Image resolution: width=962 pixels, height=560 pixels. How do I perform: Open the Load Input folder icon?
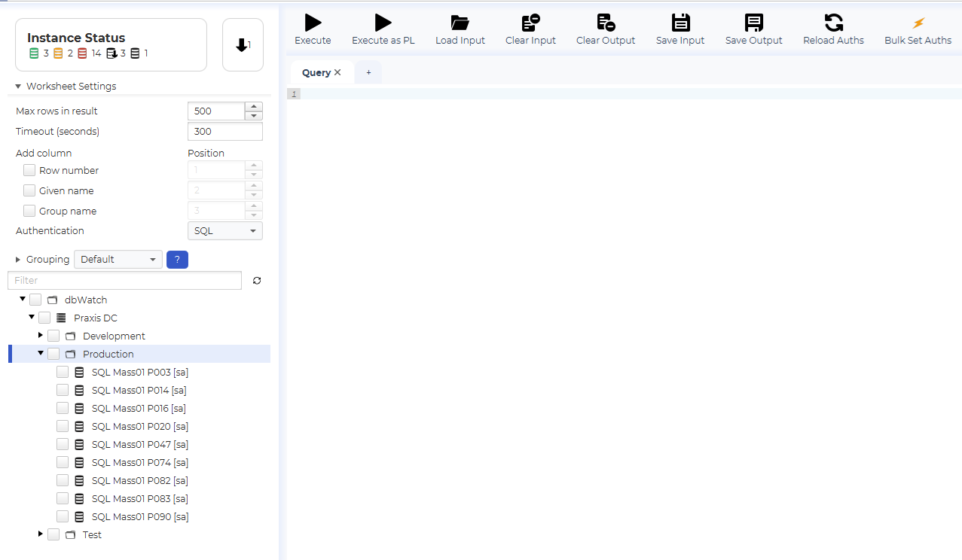click(460, 23)
